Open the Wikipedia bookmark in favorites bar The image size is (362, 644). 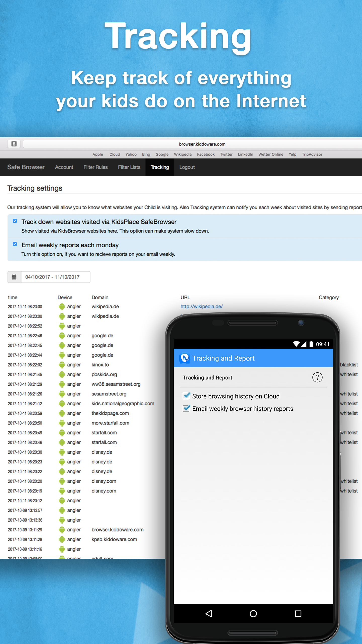click(183, 154)
